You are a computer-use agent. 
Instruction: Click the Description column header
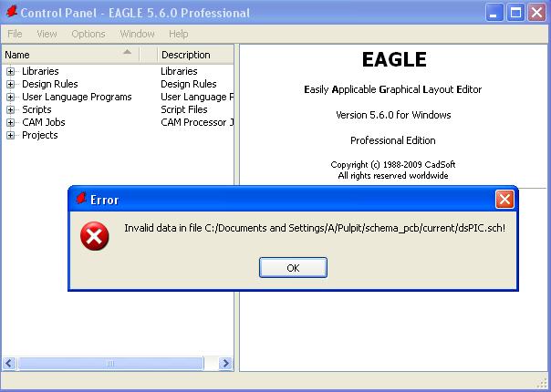pos(195,55)
